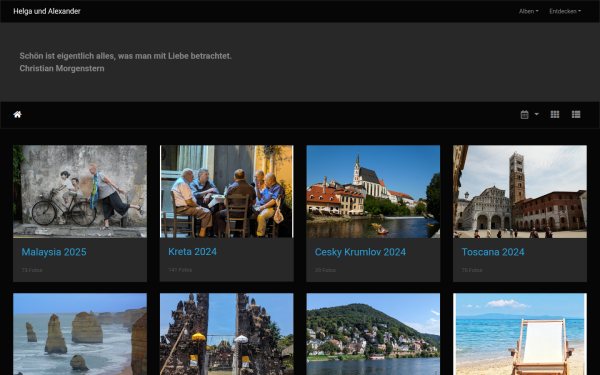Open the sea rock stacks album thumbnail

tap(80, 334)
